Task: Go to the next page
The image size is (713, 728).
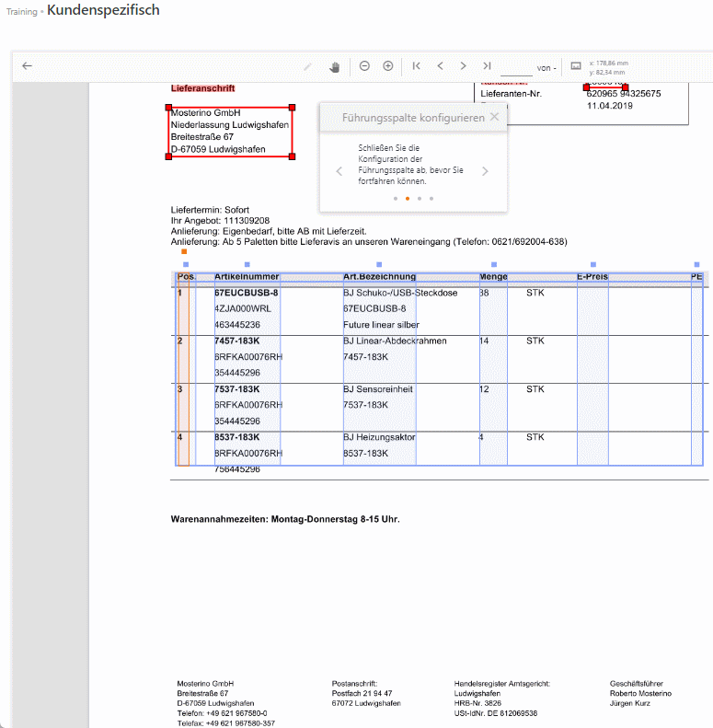Action: [x=464, y=66]
